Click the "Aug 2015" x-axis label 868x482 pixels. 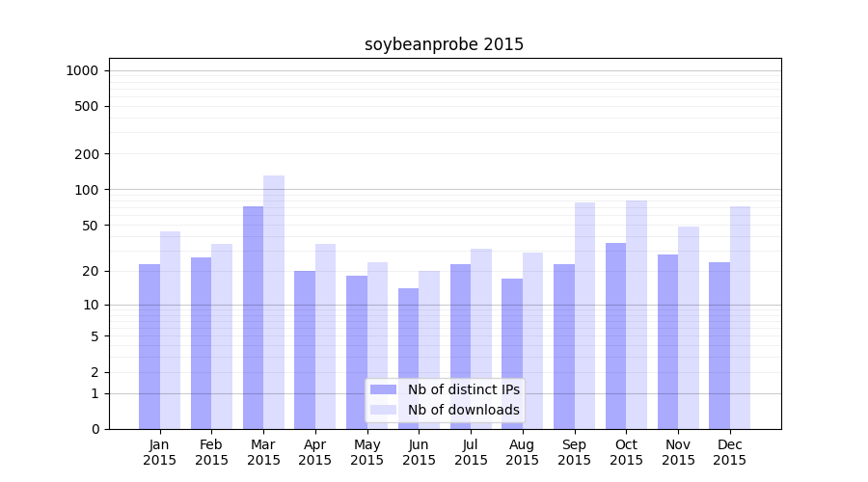point(523,452)
